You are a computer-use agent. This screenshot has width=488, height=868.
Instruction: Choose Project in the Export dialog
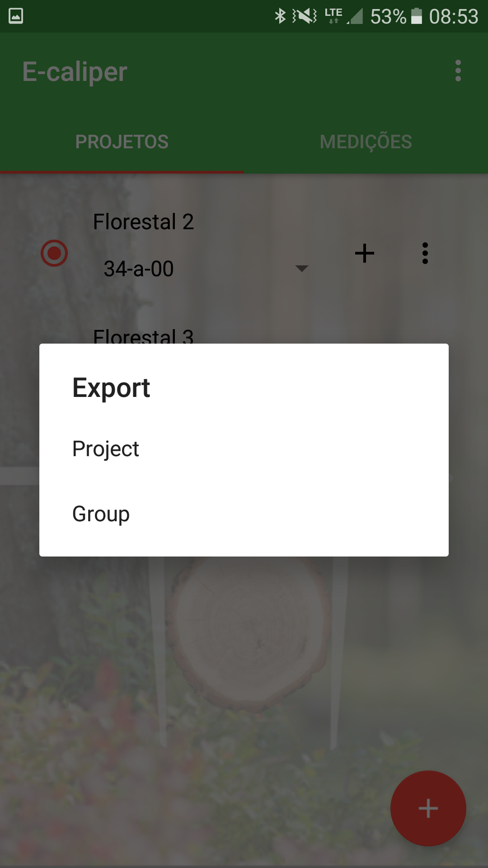(x=106, y=449)
